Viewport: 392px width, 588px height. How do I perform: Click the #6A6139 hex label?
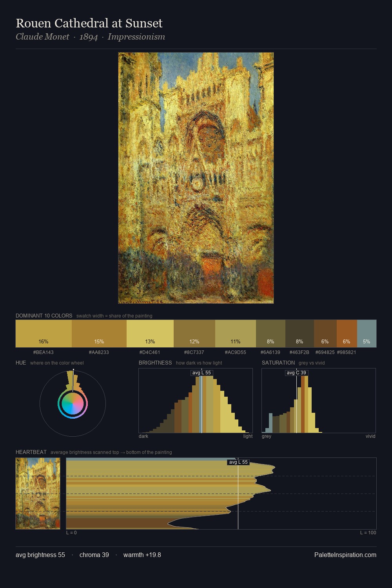pos(270,352)
